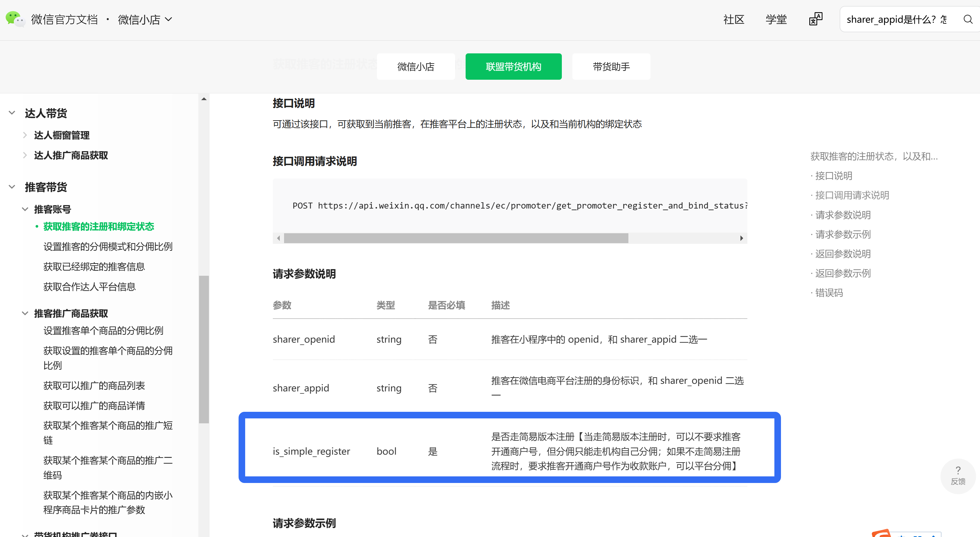Jump to 请求参数示例 in outline

pos(843,234)
